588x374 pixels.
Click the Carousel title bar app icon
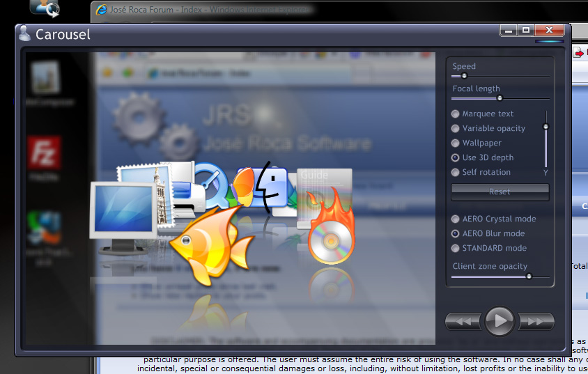tap(25, 33)
